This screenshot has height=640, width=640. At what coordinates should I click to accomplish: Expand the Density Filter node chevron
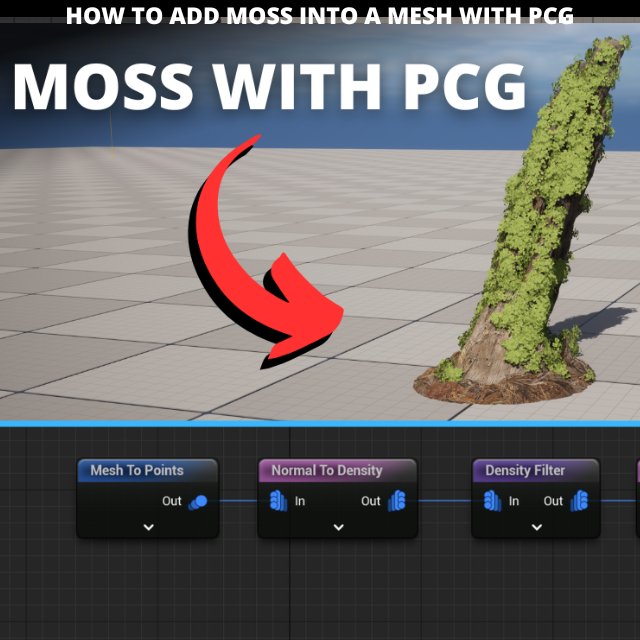click(x=537, y=527)
